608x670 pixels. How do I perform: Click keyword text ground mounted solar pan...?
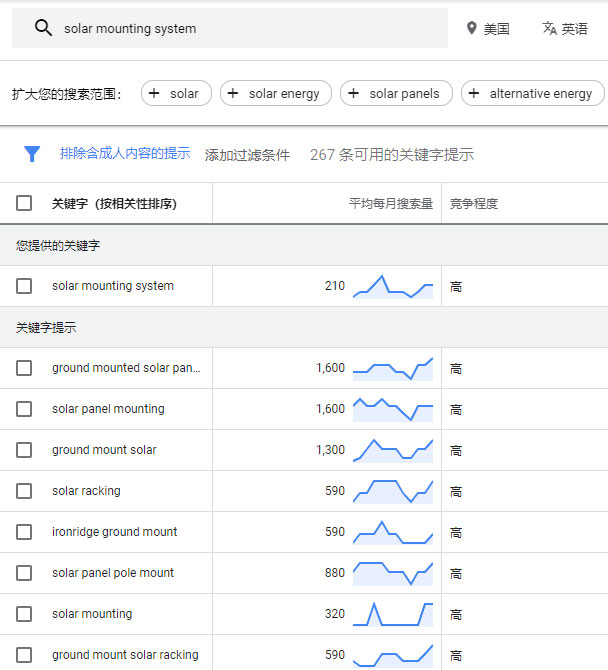pyautogui.click(x=126, y=368)
